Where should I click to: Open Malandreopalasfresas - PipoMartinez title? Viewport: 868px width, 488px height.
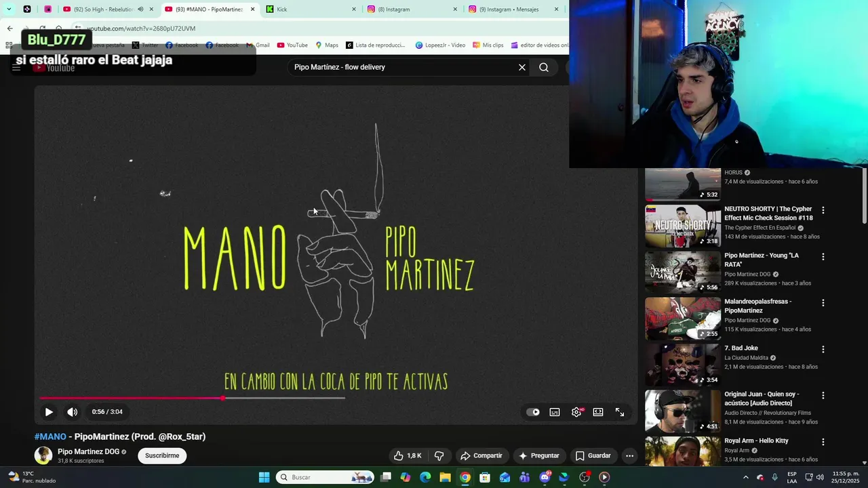click(x=758, y=306)
